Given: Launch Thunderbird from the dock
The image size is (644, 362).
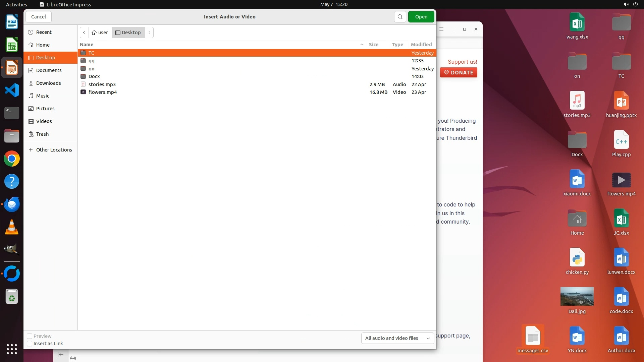Looking at the screenshot, I should (12, 204).
